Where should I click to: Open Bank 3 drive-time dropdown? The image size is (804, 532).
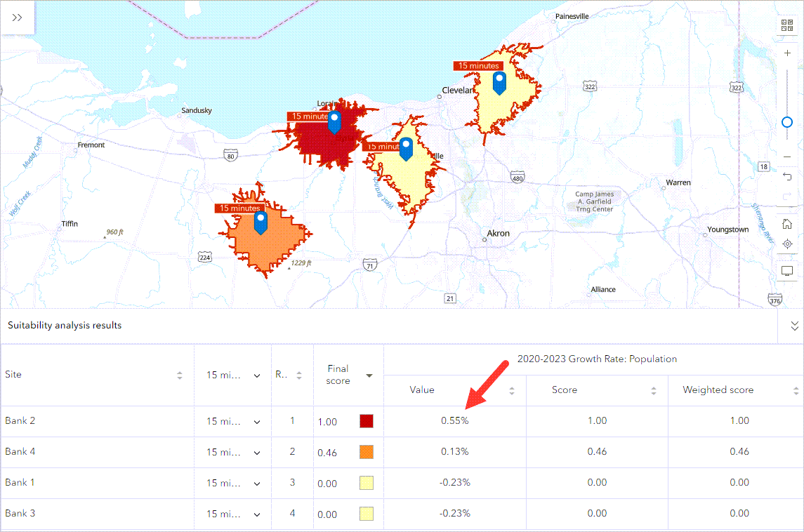257,514
